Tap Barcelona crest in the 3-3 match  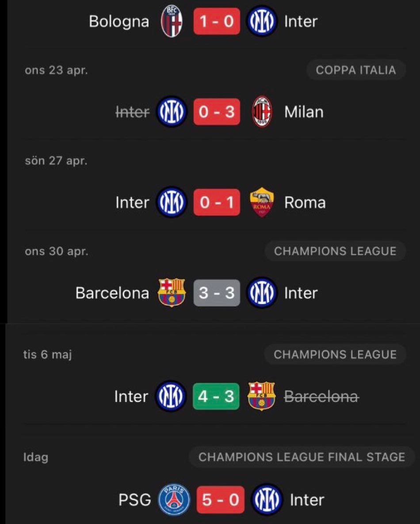click(x=172, y=293)
